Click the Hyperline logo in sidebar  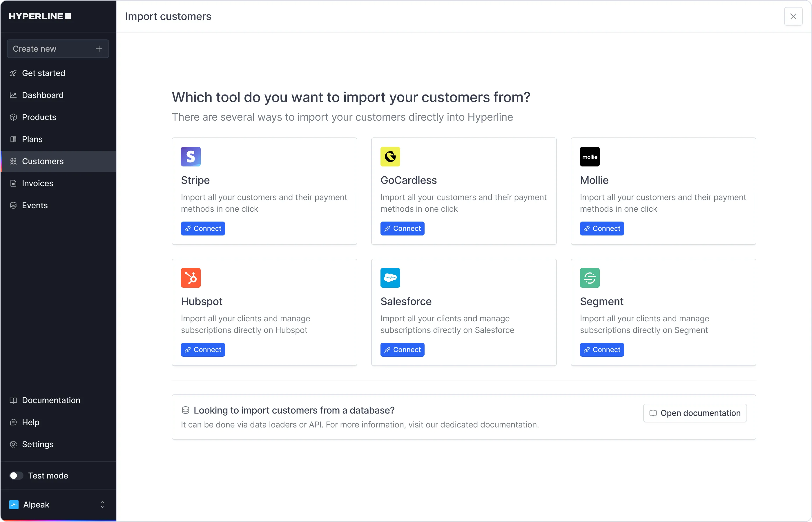[40, 16]
